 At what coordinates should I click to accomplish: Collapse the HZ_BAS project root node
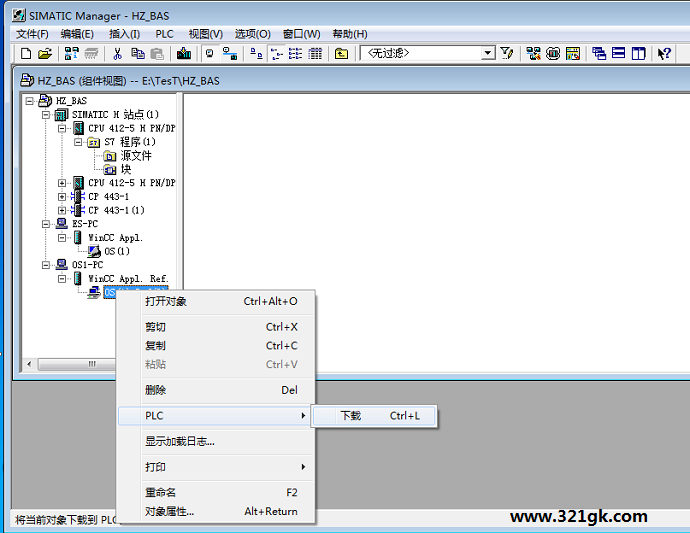click(29, 101)
